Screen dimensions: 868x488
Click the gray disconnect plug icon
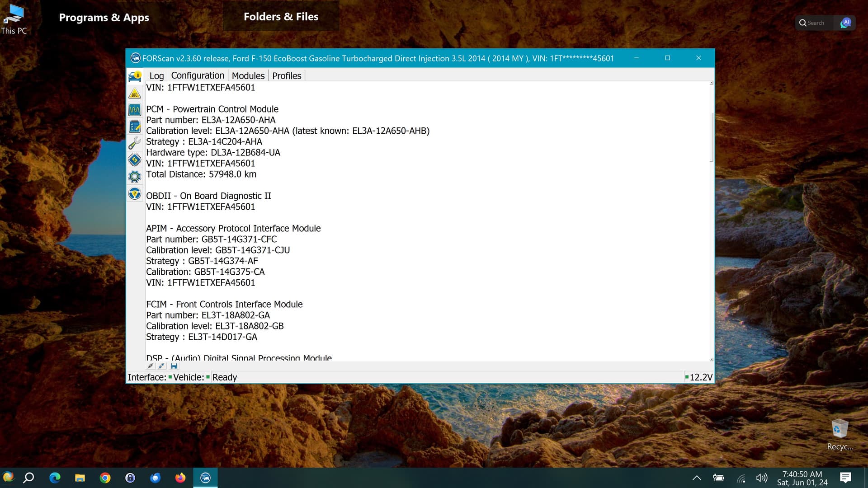coord(151,366)
